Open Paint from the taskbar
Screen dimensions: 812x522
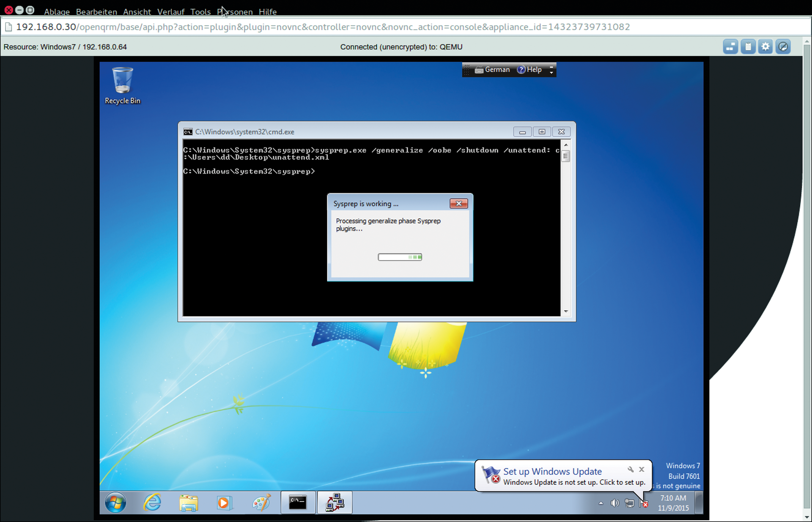(x=261, y=503)
